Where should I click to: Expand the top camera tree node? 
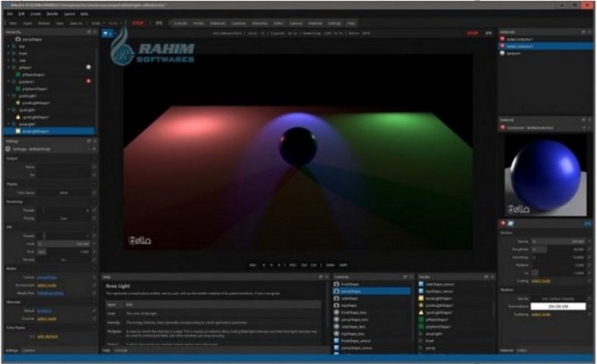[9, 46]
